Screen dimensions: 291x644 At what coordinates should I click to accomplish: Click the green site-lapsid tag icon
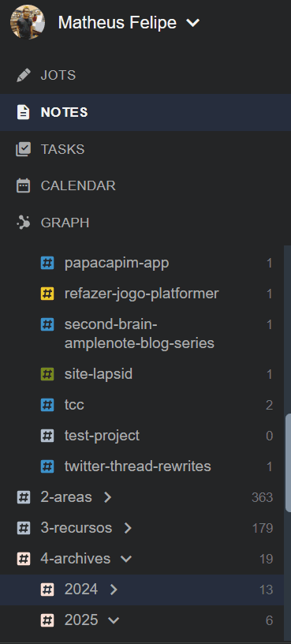pyautogui.click(x=47, y=374)
